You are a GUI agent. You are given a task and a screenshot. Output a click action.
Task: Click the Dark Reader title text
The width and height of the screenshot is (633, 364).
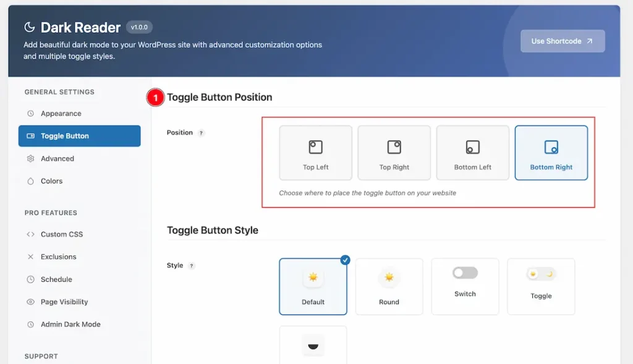pyautogui.click(x=80, y=27)
